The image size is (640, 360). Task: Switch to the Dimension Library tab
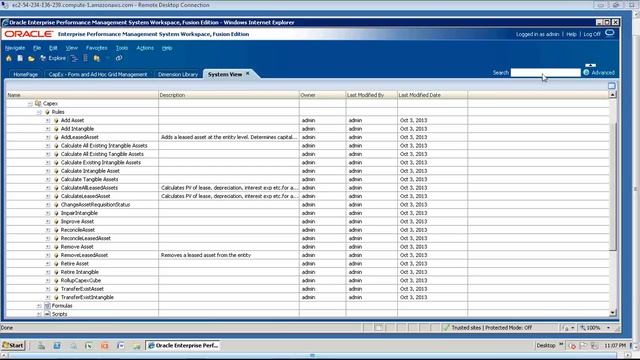(178, 74)
